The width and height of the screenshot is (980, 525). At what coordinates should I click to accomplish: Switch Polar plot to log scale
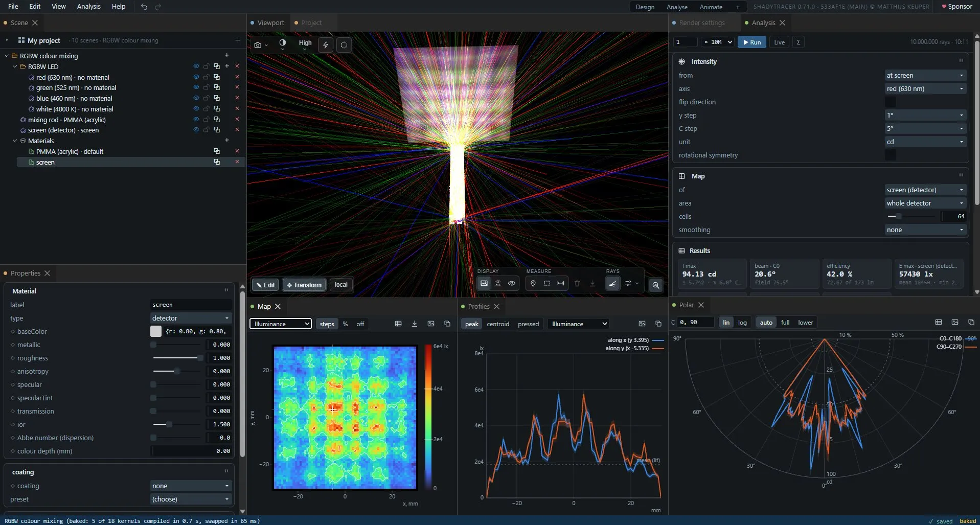(x=742, y=322)
